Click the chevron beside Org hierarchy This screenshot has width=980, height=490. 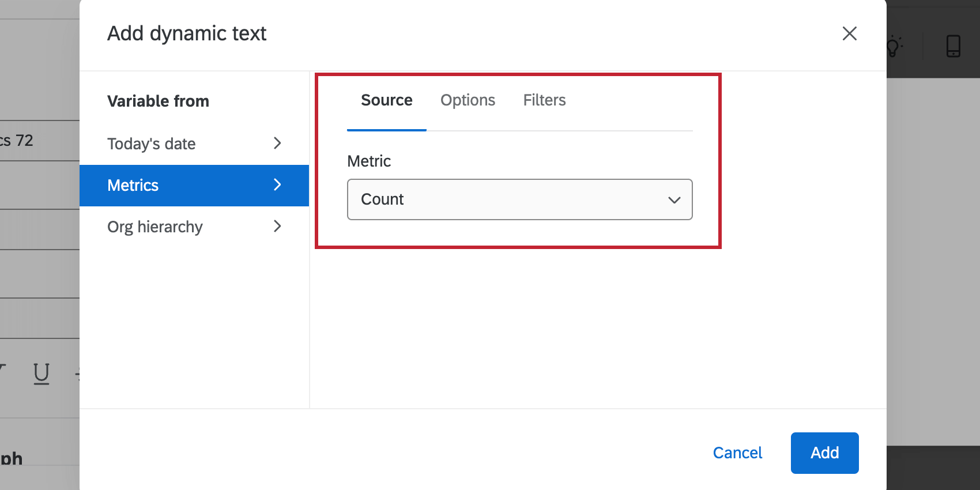click(277, 226)
